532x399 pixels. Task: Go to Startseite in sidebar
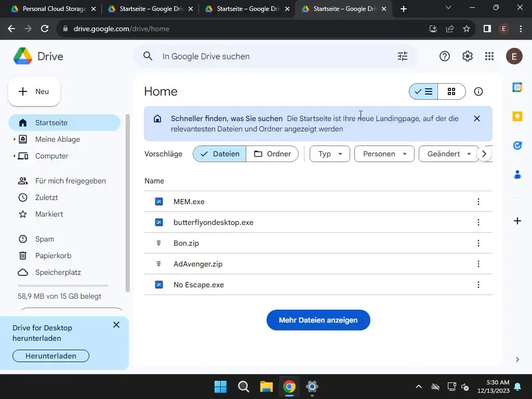(64, 123)
